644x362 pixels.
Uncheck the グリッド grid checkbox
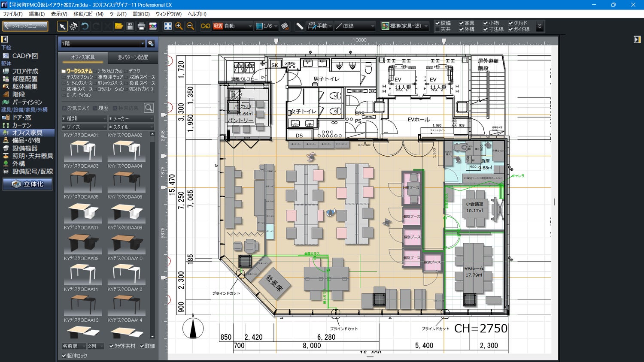(x=510, y=23)
